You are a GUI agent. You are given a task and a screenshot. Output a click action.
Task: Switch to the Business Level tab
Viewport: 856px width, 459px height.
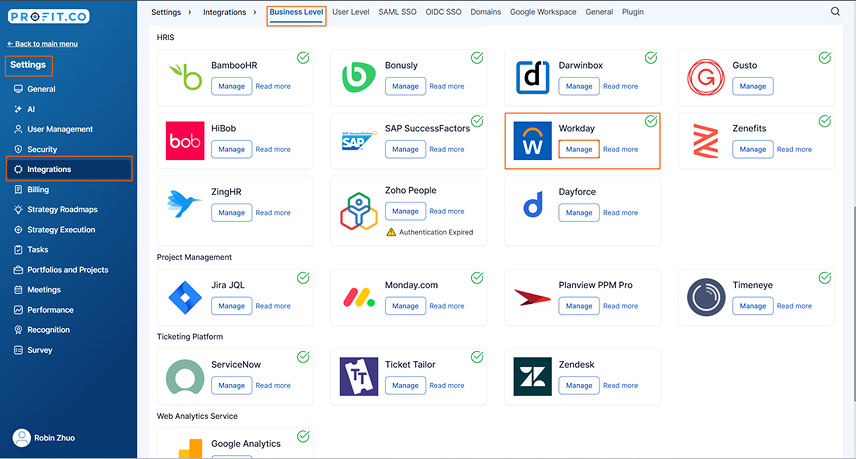click(296, 12)
